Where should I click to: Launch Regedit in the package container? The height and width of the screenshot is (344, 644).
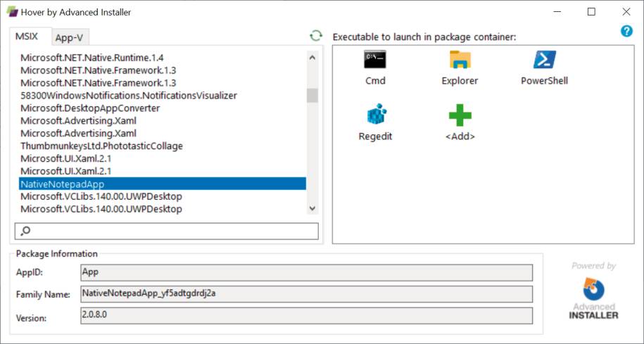(x=375, y=122)
